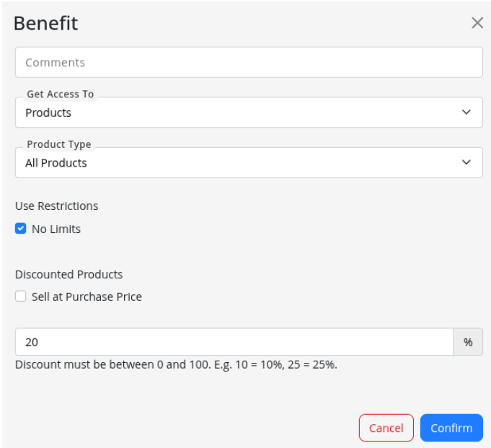Image resolution: width=491 pixels, height=448 pixels.
Task: Expand the Product Type dropdown showing All Products
Action: pos(238,163)
